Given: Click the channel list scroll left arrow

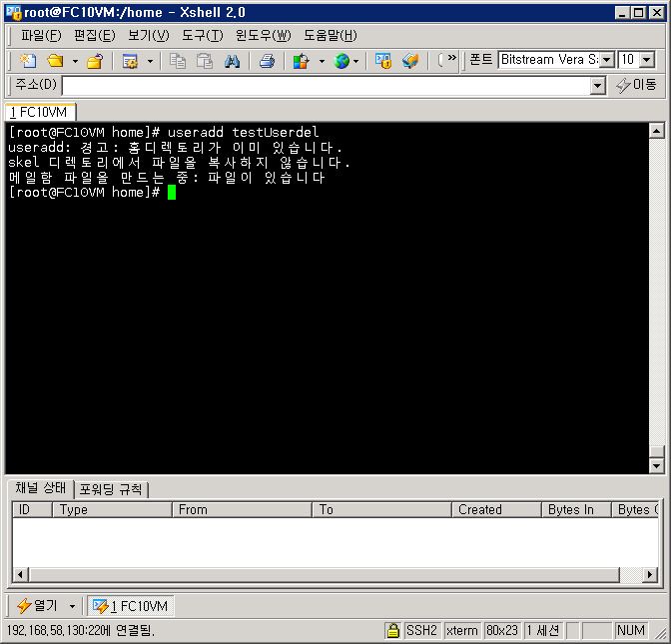Looking at the screenshot, I should (x=21, y=575).
